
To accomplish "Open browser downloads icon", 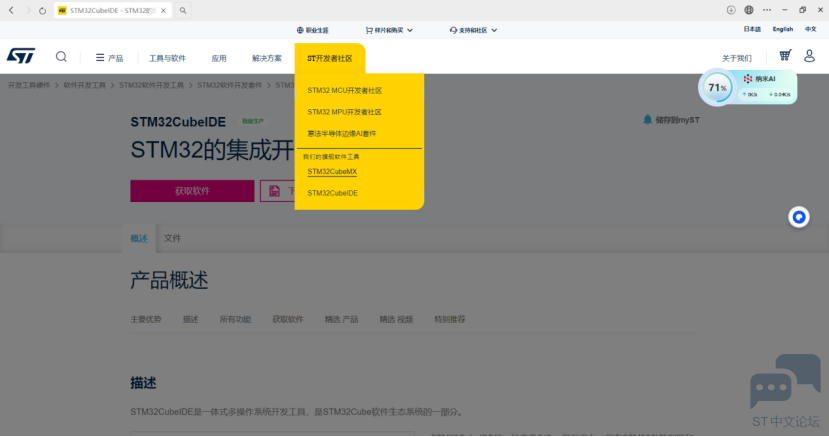I will click(x=731, y=10).
